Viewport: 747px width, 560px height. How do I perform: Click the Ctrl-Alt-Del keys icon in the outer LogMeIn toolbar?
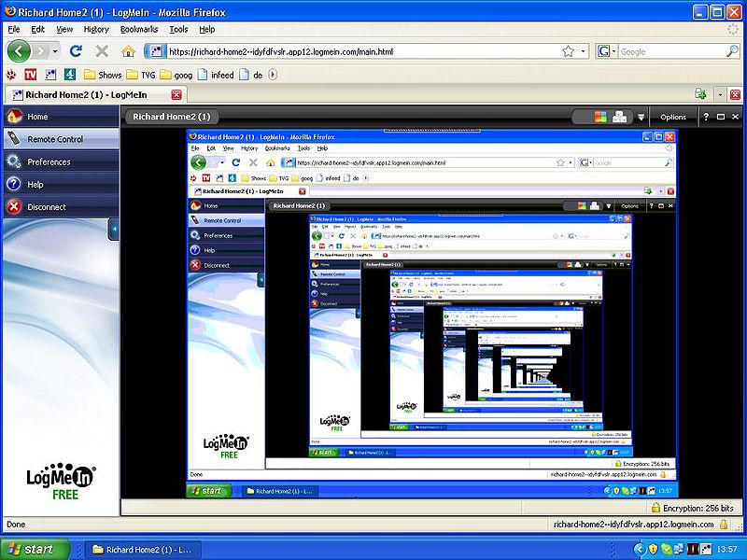(620, 117)
